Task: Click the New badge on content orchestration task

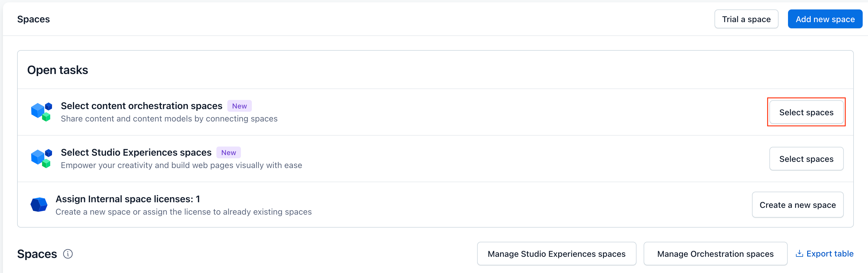Action: (239, 106)
